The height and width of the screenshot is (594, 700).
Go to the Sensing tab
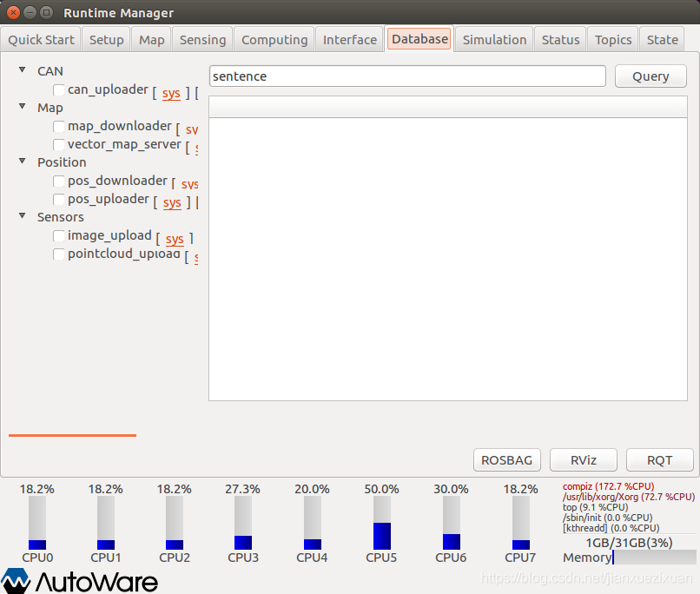[x=202, y=39]
